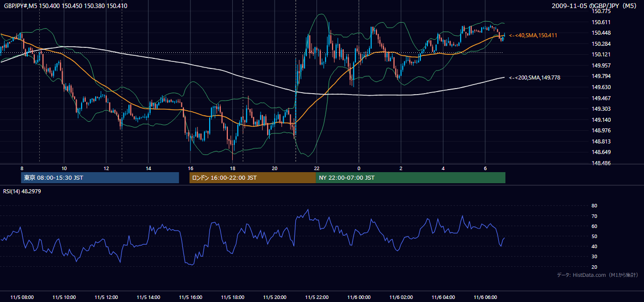Click hour 16 tick under price chart

click(190, 168)
